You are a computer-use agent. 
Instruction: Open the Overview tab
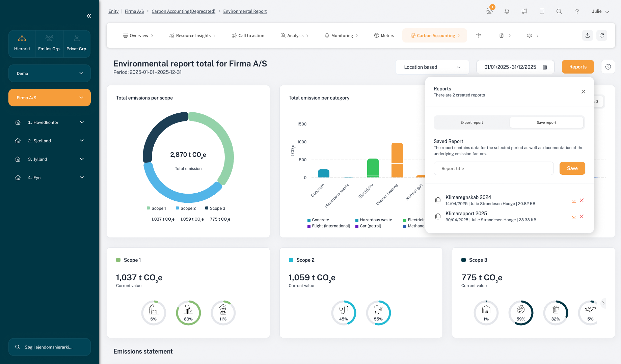(138, 35)
